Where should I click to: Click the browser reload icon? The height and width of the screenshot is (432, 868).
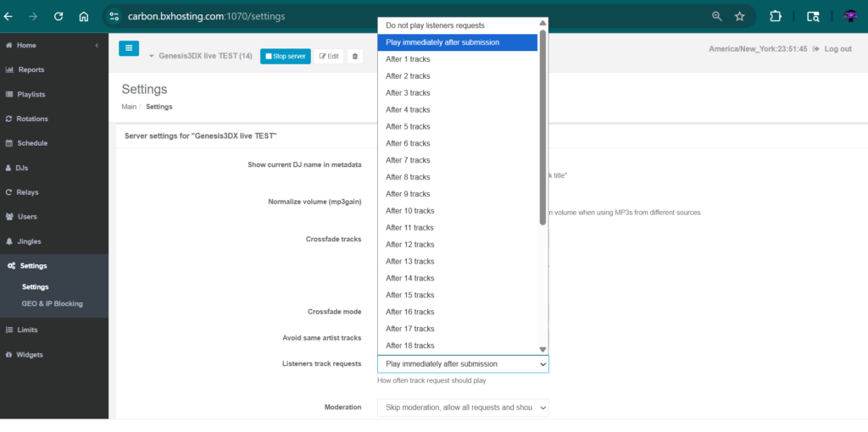[x=58, y=16]
